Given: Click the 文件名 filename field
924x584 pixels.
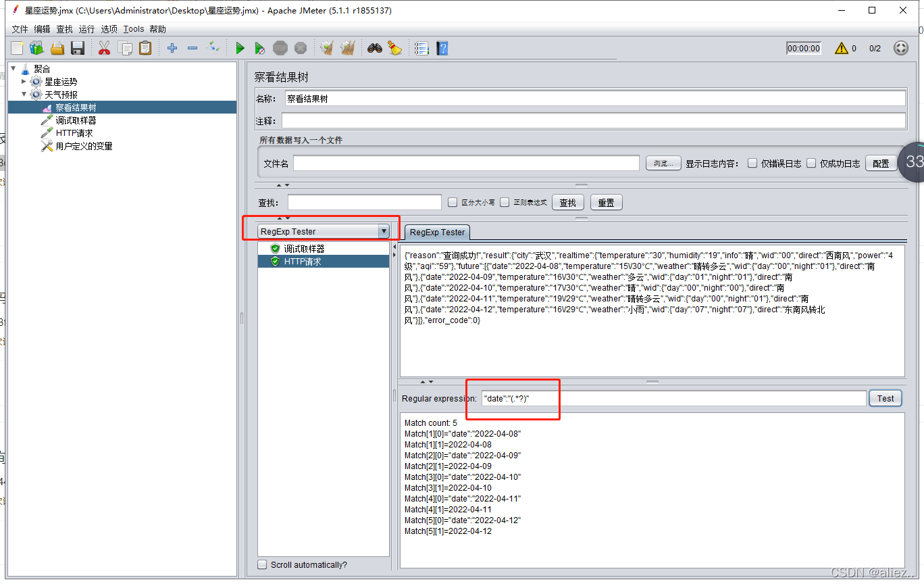Looking at the screenshot, I should pyautogui.click(x=466, y=164).
